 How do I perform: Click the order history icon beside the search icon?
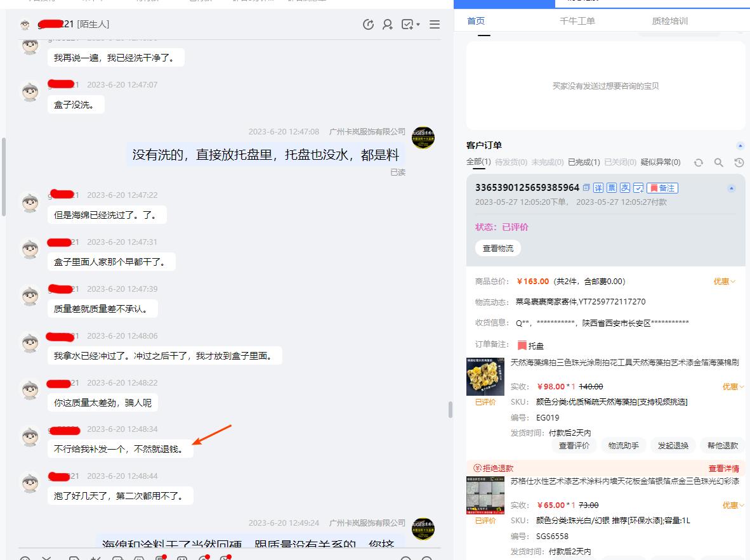pyautogui.click(x=739, y=162)
